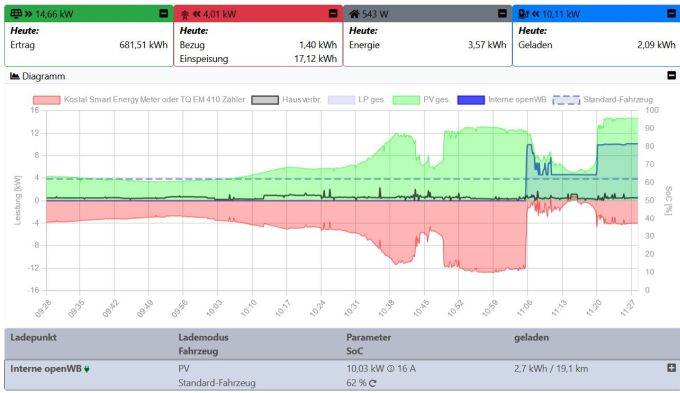
Task: Toggle the PV ges. legend swatch
Action: coord(406,100)
